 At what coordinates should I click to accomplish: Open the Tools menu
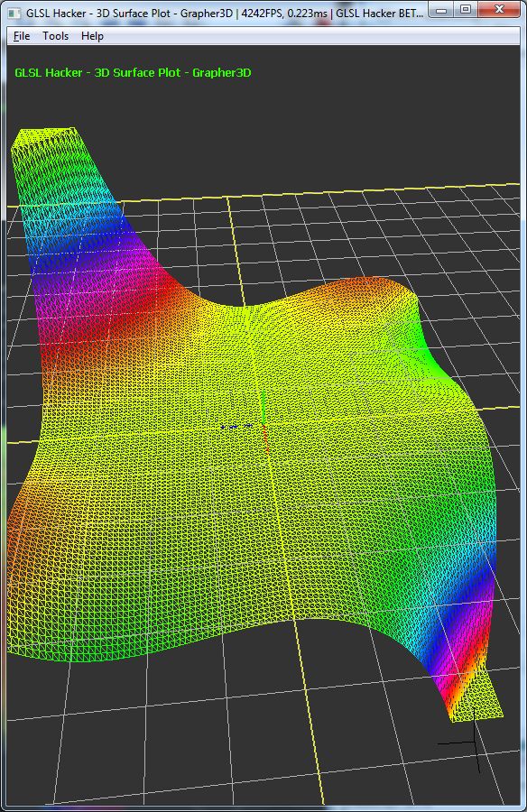[x=55, y=36]
